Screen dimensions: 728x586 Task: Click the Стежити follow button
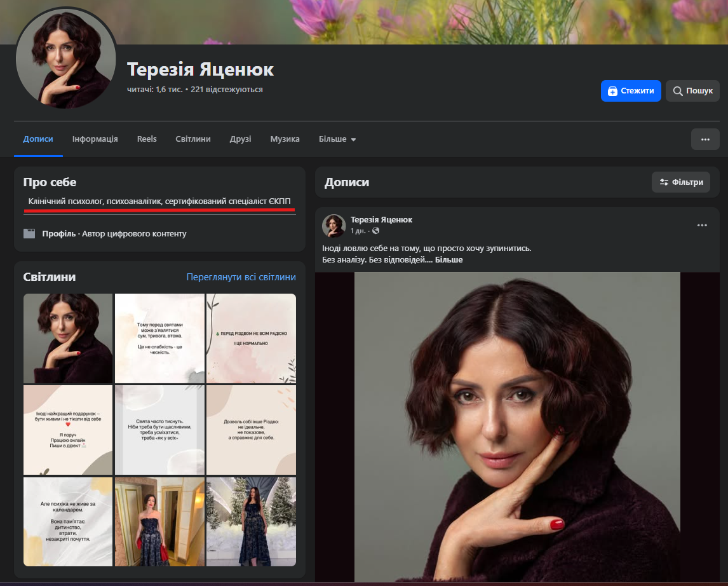coord(630,91)
